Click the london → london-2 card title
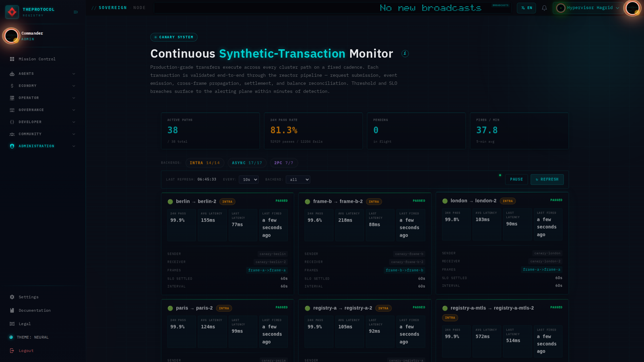 473,201
